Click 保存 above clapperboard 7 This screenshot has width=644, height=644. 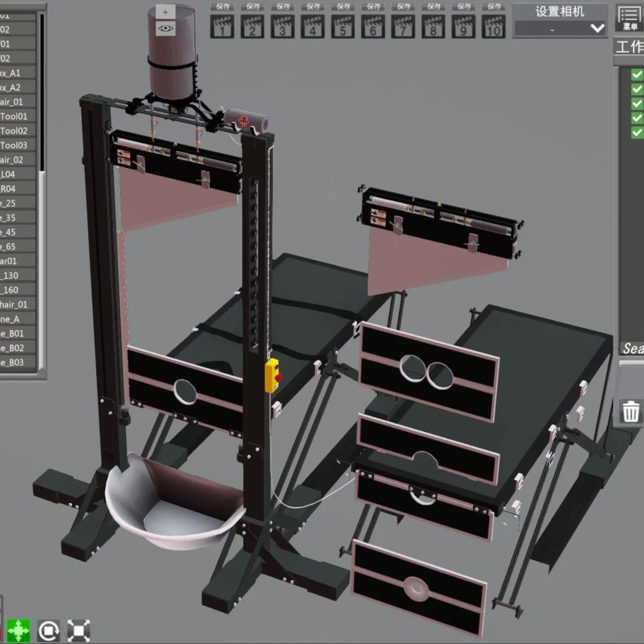pyautogui.click(x=403, y=7)
